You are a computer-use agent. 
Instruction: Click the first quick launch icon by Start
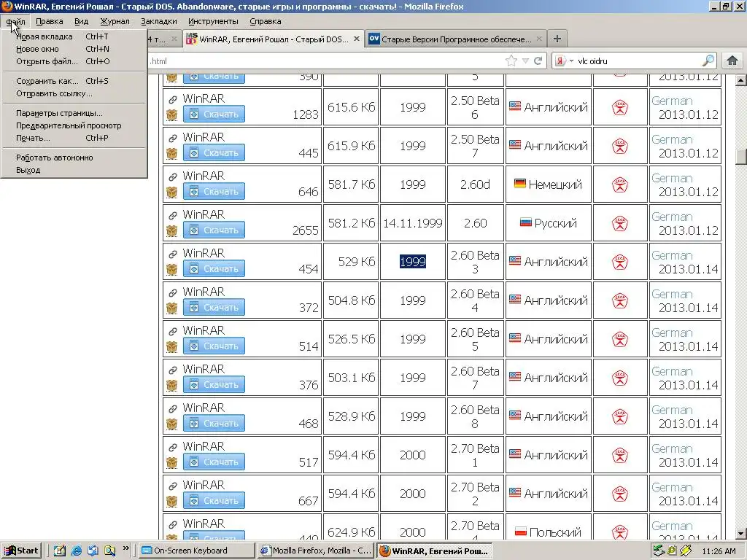click(60, 551)
